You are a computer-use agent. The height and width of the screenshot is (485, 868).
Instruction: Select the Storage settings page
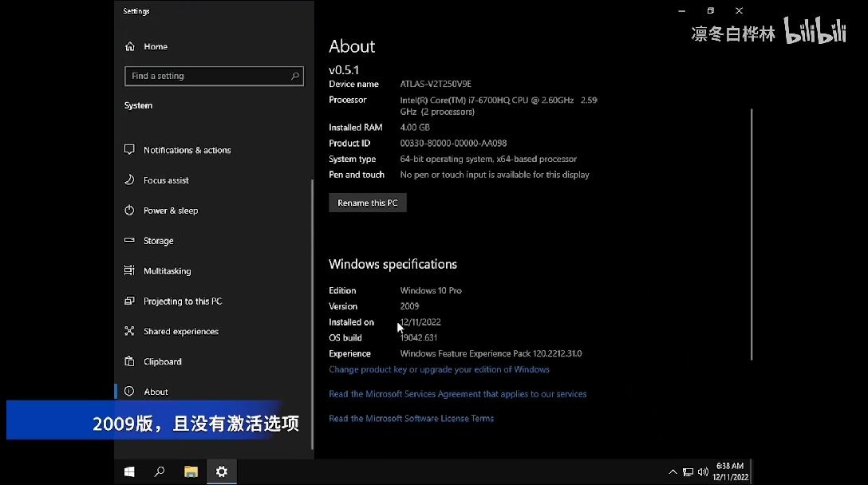pos(158,241)
